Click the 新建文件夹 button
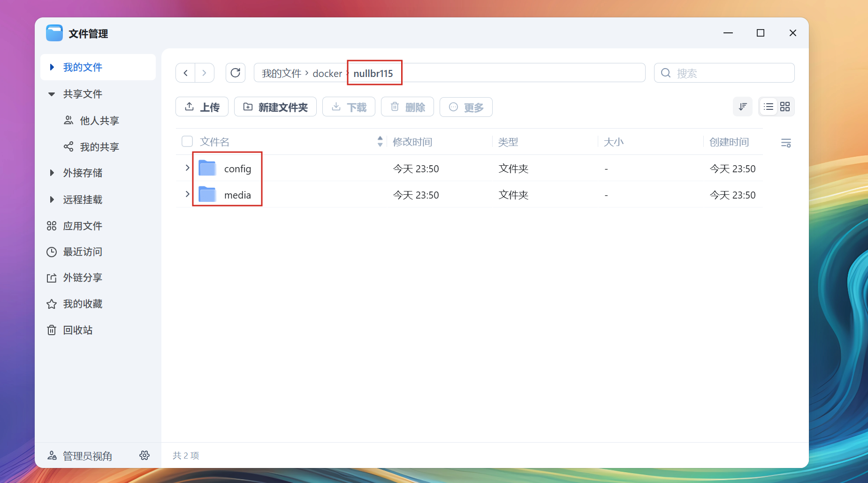Screen dimensions: 868x483 click(275, 107)
